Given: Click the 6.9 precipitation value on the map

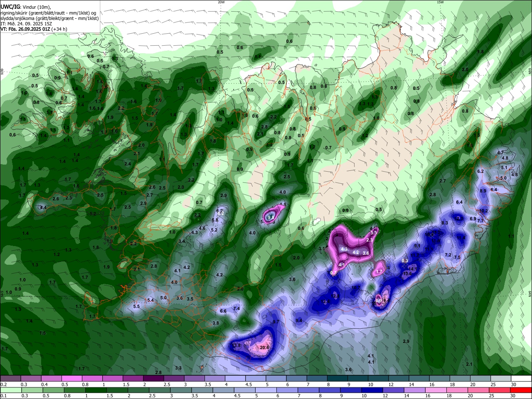Looking at the screenshot, I should tap(473, 219).
